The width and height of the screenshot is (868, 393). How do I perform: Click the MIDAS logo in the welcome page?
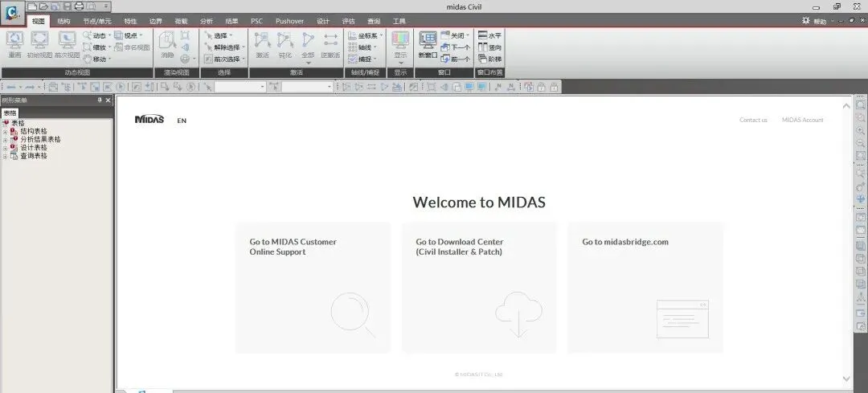point(149,119)
